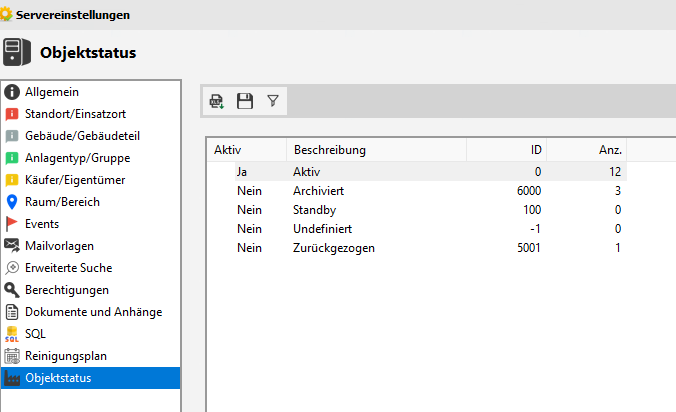The image size is (676, 412).
Task: Open Mailvorlagen in the sidebar
Action: tap(62, 246)
